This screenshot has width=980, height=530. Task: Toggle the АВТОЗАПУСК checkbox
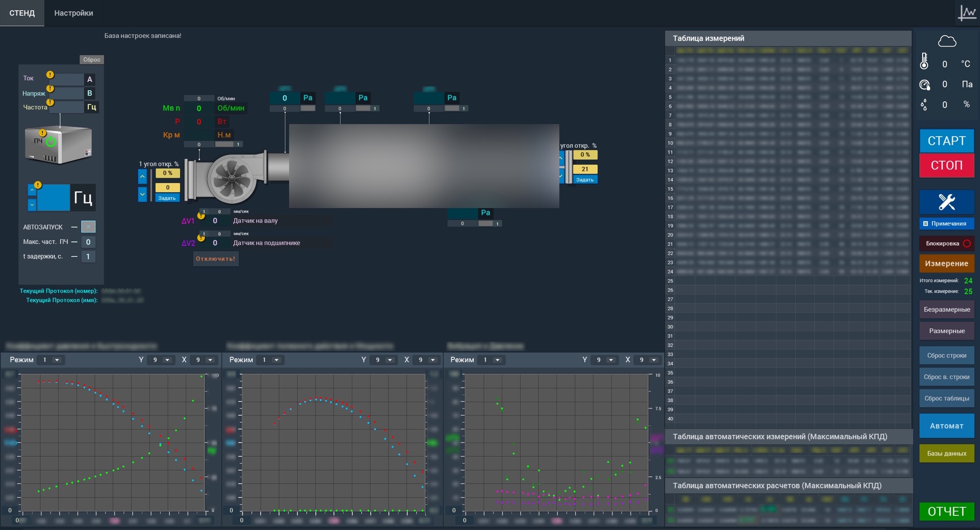point(88,227)
